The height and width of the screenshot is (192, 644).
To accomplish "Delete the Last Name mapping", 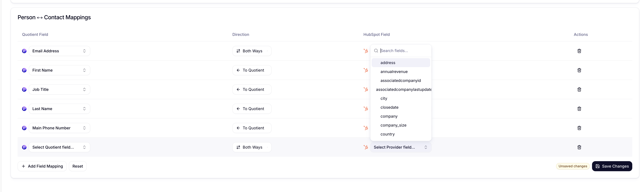I will [x=579, y=109].
